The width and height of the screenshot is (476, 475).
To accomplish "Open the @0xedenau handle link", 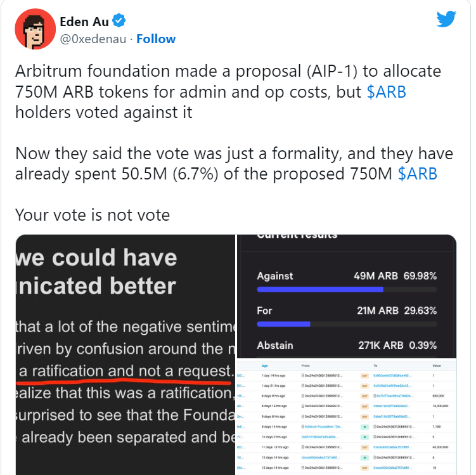I will click(x=93, y=39).
